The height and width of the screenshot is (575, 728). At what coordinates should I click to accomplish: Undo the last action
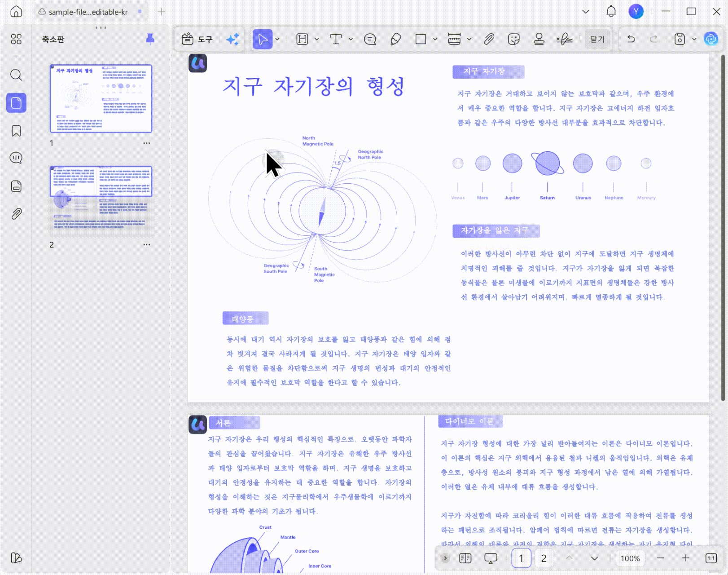631,40
